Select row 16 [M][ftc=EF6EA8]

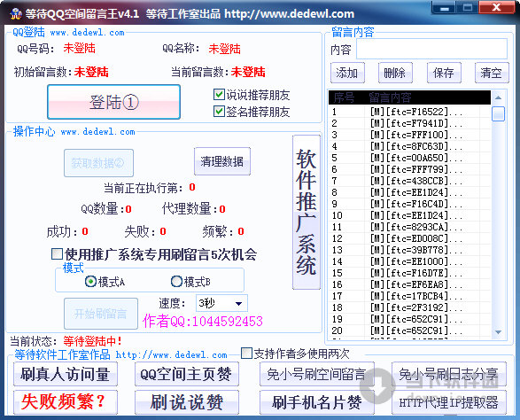click(409, 284)
